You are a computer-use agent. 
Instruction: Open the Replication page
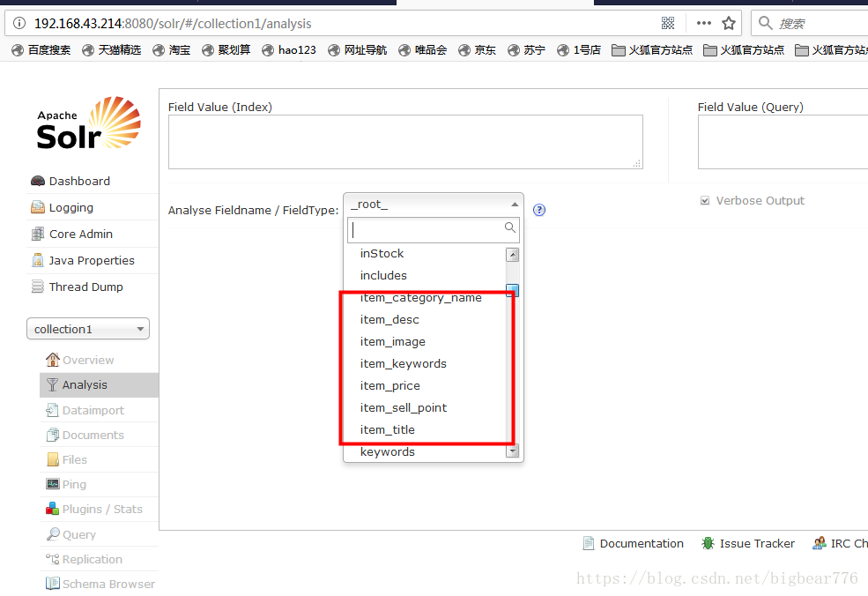[x=93, y=560]
